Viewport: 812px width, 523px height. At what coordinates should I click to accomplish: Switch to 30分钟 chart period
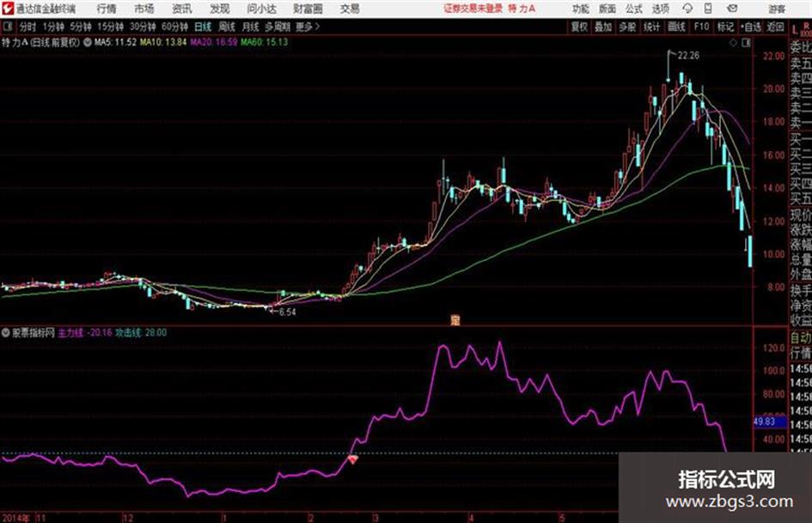pos(143,27)
